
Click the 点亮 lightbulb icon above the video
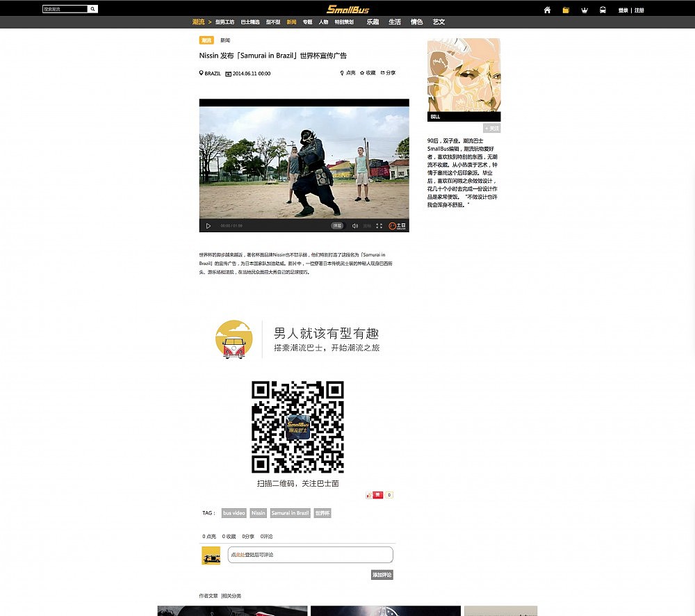(x=341, y=72)
